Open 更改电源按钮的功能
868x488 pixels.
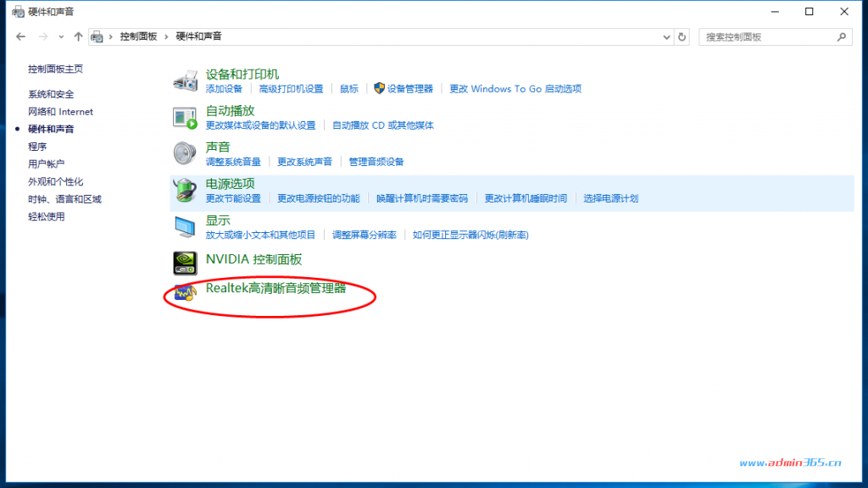pyautogui.click(x=319, y=198)
